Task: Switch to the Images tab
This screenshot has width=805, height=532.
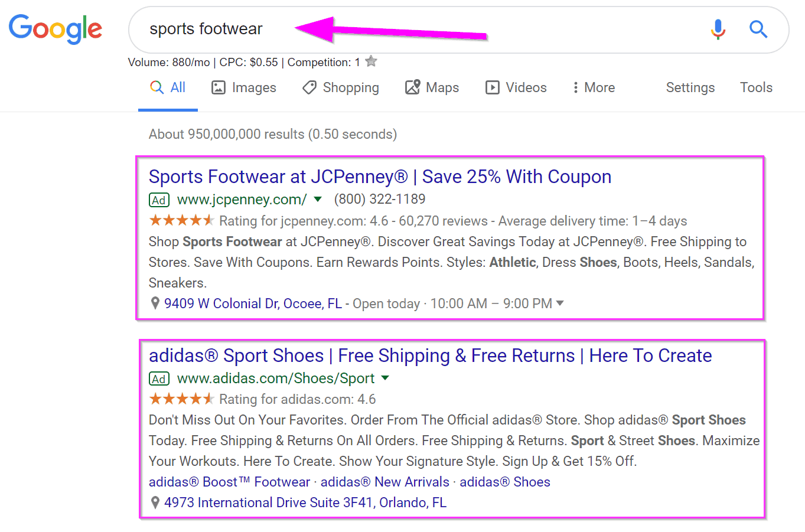Action: click(244, 87)
